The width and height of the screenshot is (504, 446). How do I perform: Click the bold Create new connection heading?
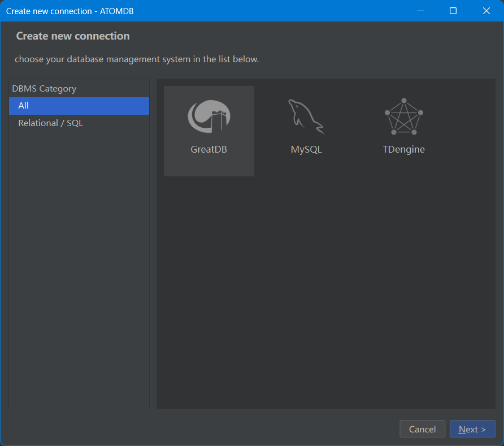73,36
